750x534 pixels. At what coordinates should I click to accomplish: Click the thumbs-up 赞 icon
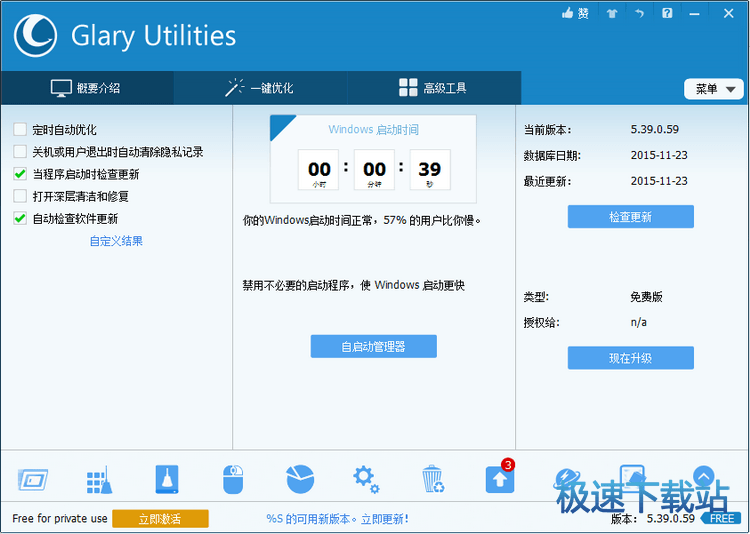pos(575,13)
